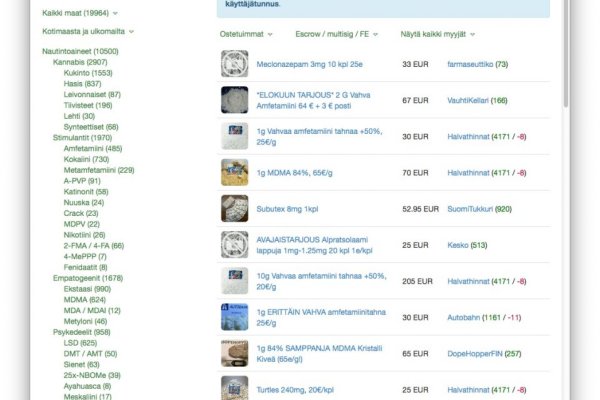Select the Kukinto (1553) subcategory
The width and height of the screenshot is (600, 400).
[x=88, y=73]
